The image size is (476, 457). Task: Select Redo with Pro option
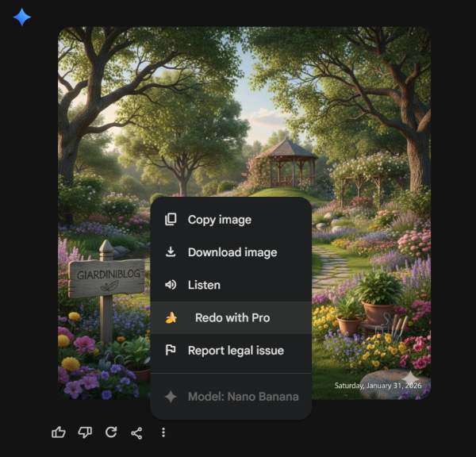coord(231,317)
